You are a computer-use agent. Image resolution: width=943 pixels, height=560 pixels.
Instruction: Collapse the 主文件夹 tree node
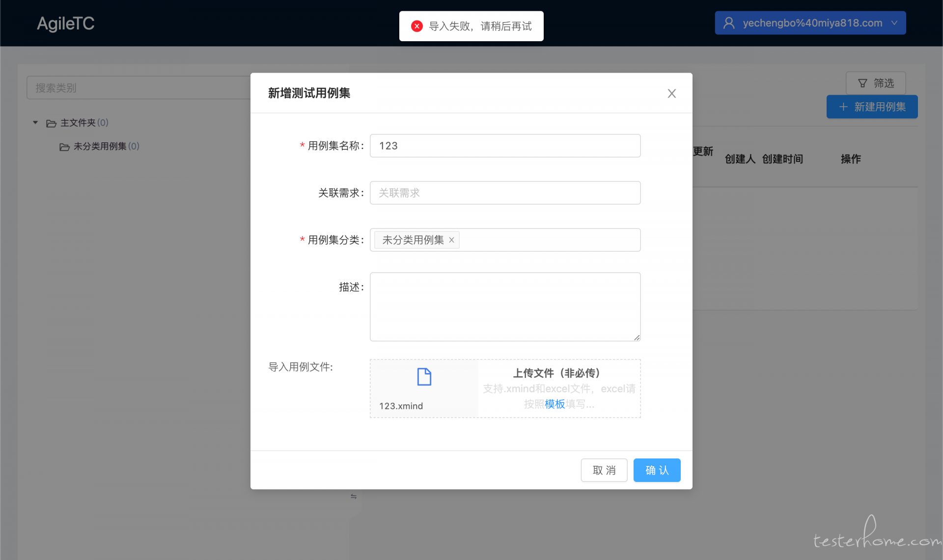35,122
